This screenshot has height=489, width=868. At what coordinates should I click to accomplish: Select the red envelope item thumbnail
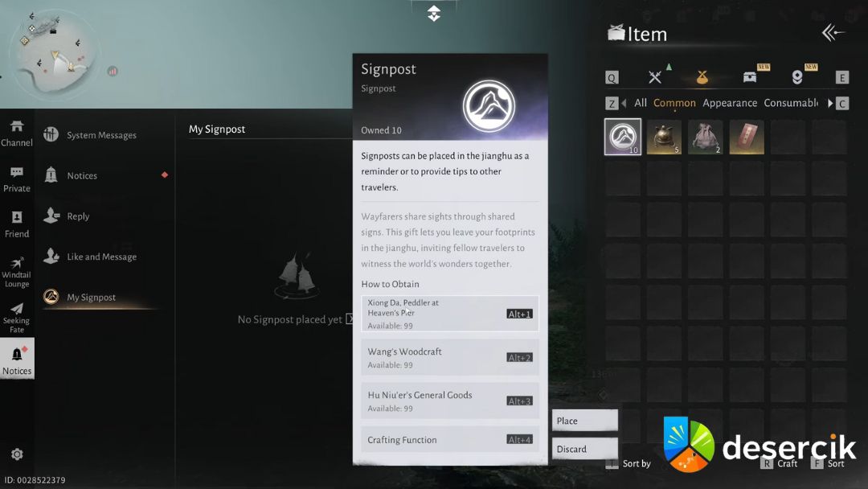click(747, 137)
